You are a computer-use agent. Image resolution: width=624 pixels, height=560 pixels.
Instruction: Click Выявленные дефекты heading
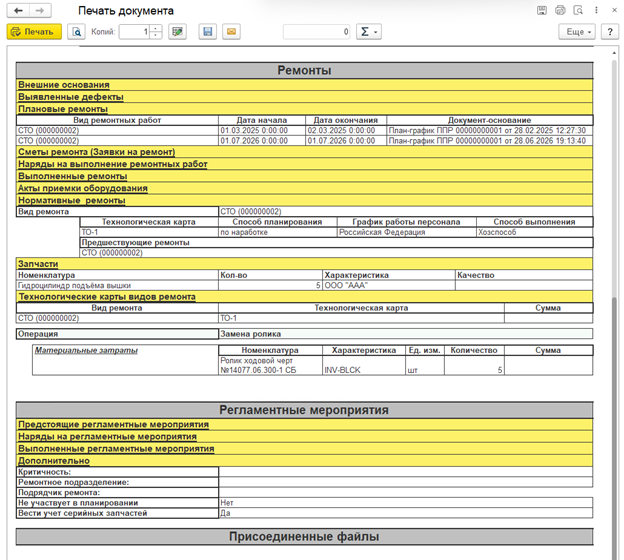click(x=71, y=97)
